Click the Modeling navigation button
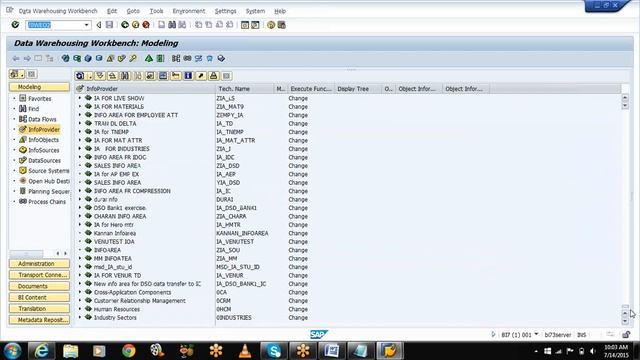 pyautogui.click(x=39, y=87)
